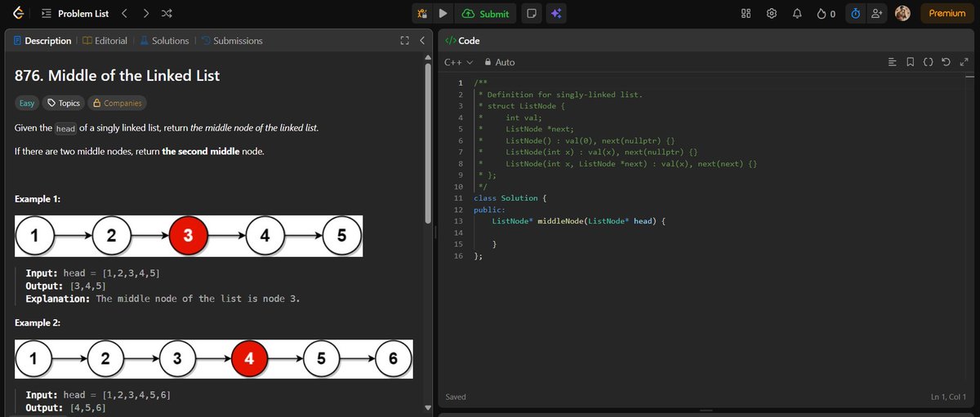Toggle the Auto lock setting

click(x=500, y=62)
